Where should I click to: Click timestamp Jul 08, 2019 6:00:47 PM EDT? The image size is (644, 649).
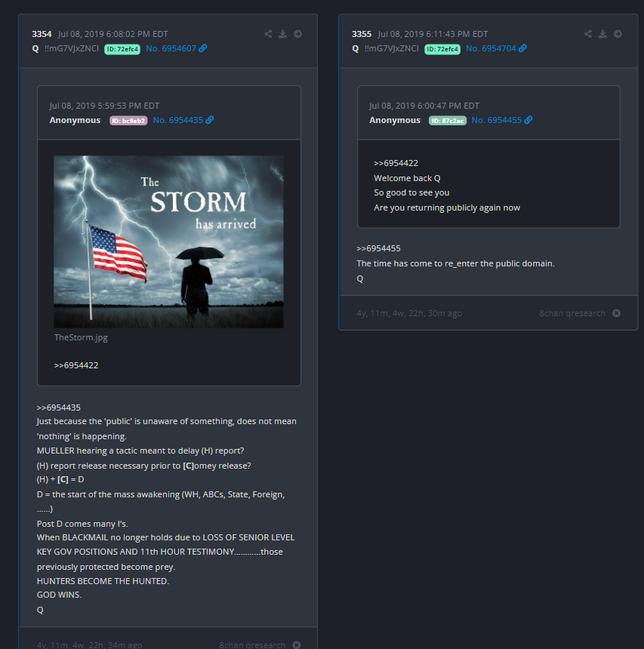click(424, 106)
